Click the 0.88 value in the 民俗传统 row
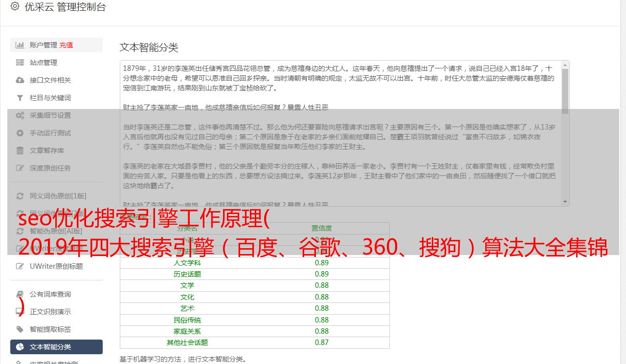This screenshot has height=364, width=626. (x=322, y=320)
